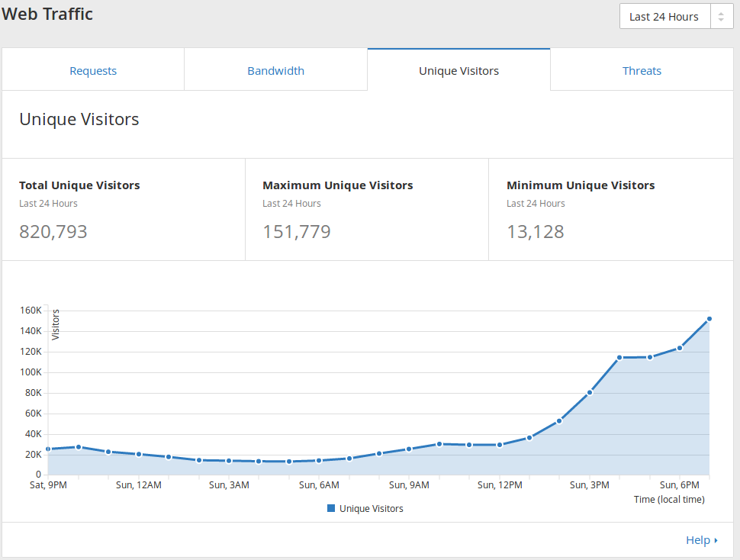Switch to the Requests tab
Image resolution: width=740 pixels, height=560 pixels.
(x=93, y=71)
